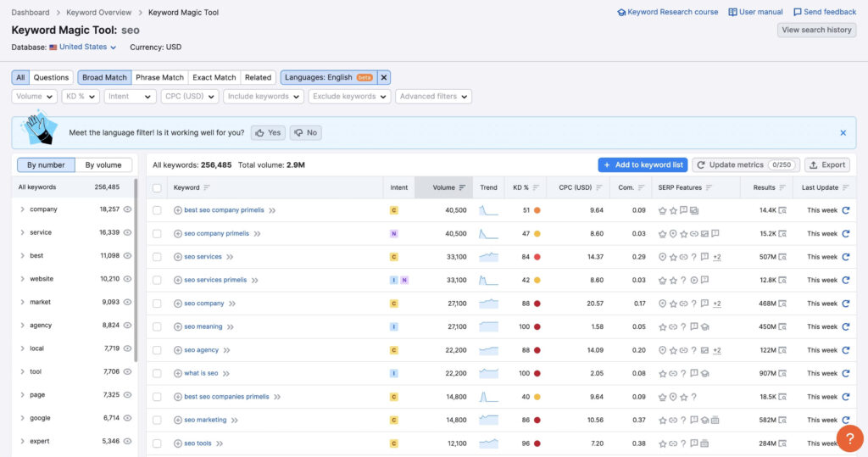Open the Exclude keywords dropdown
868x457 pixels.
[x=350, y=97]
